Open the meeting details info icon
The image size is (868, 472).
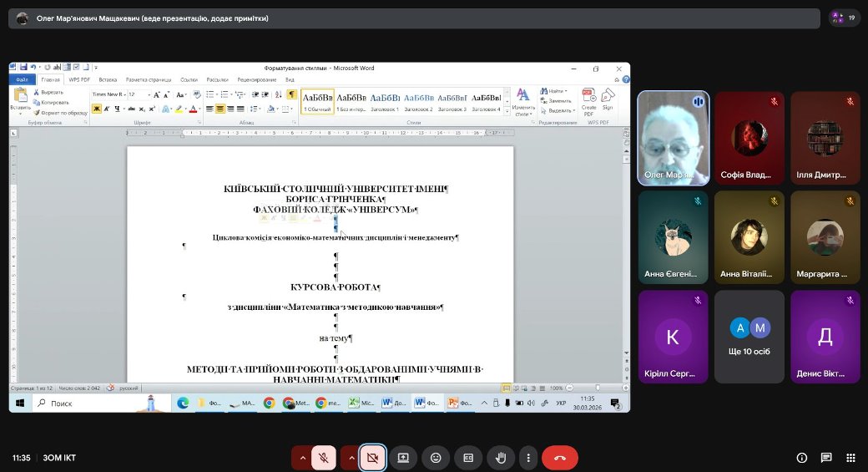[x=802, y=458]
